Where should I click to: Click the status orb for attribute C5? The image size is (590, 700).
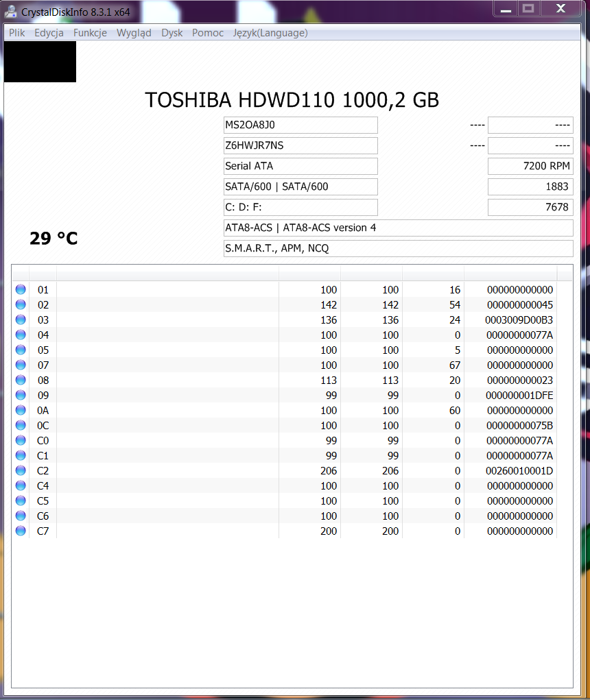point(21,500)
